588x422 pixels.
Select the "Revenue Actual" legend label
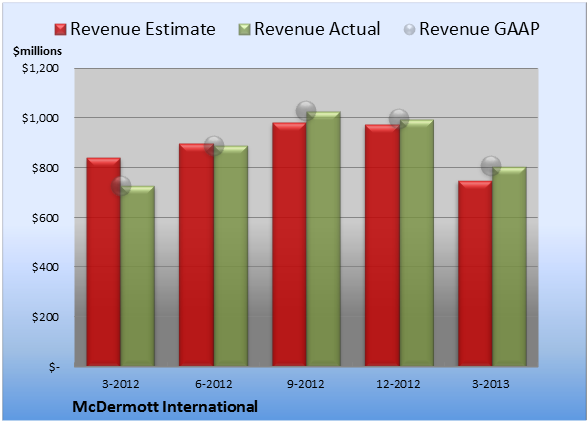[x=317, y=29]
